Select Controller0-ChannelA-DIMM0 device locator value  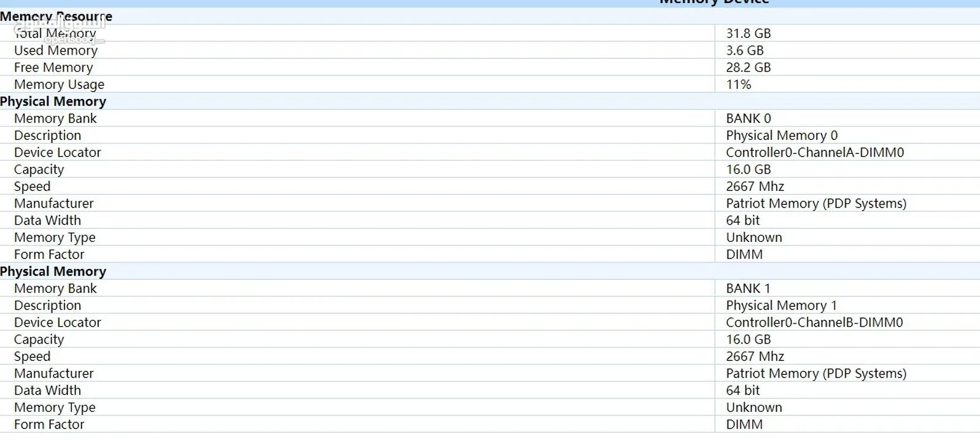815,152
